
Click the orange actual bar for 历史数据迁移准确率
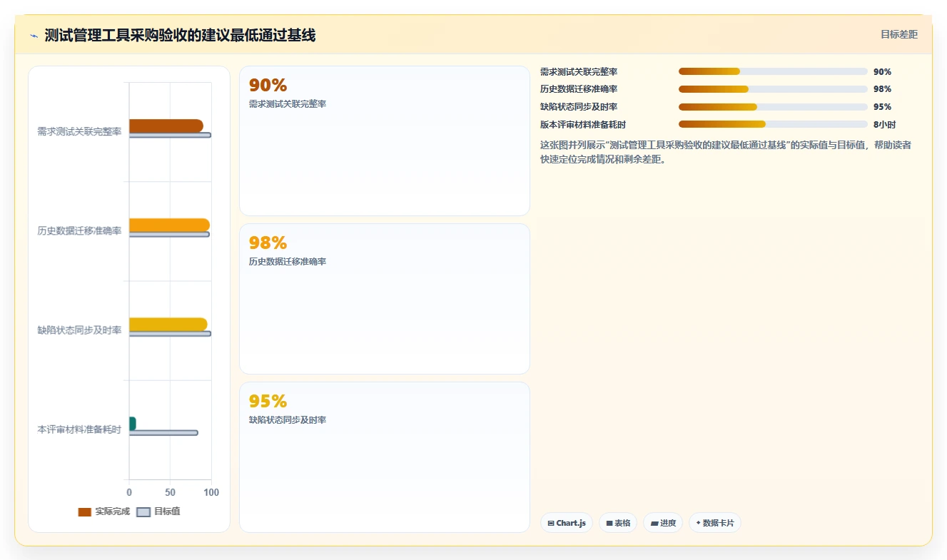169,225
